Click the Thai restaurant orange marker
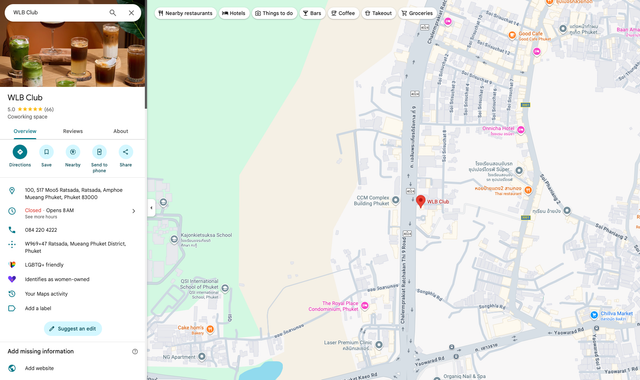The height and width of the screenshot is (380, 640). pyautogui.click(x=528, y=190)
